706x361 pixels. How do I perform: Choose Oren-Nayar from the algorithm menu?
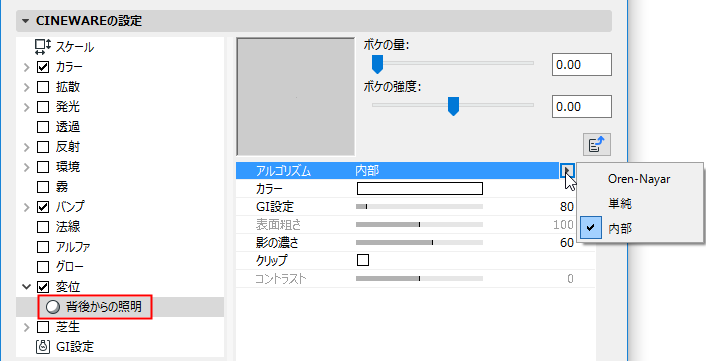click(x=640, y=179)
